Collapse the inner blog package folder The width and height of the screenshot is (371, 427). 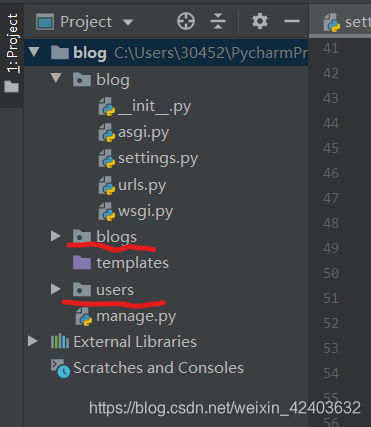click(x=56, y=78)
